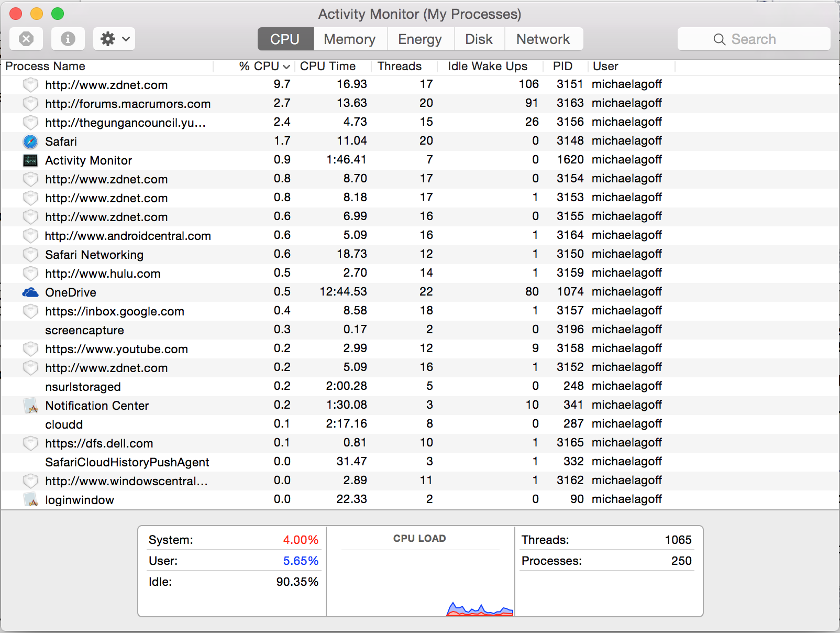Click the Safari compass icon
The height and width of the screenshot is (633, 840).
pos(30,141)
